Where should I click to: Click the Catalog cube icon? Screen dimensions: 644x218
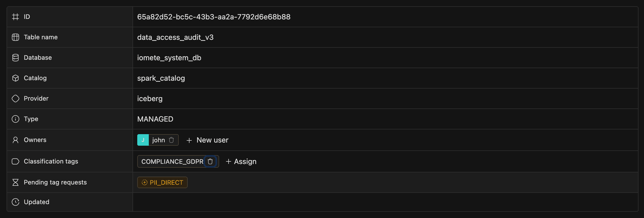[15, 78]
